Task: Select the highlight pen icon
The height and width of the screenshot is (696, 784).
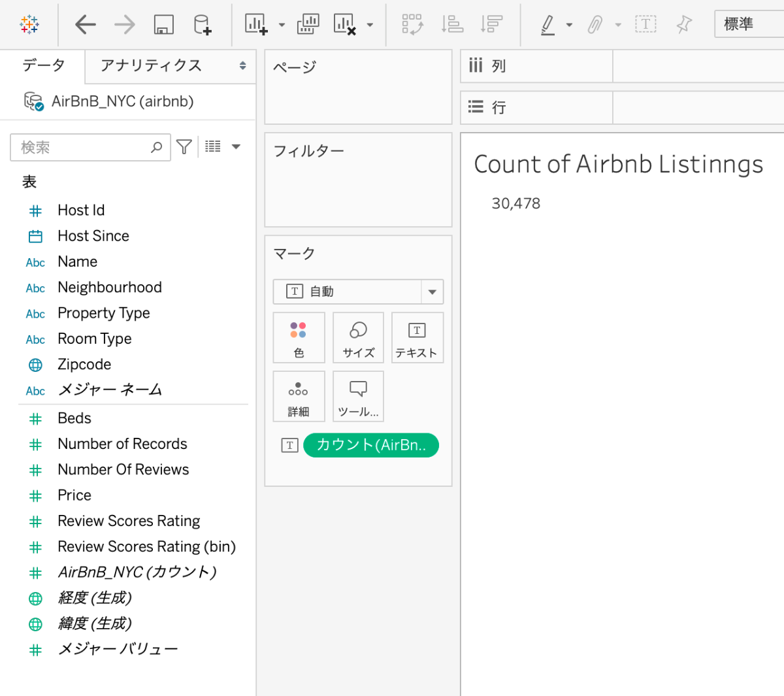Action: point(547,25)
